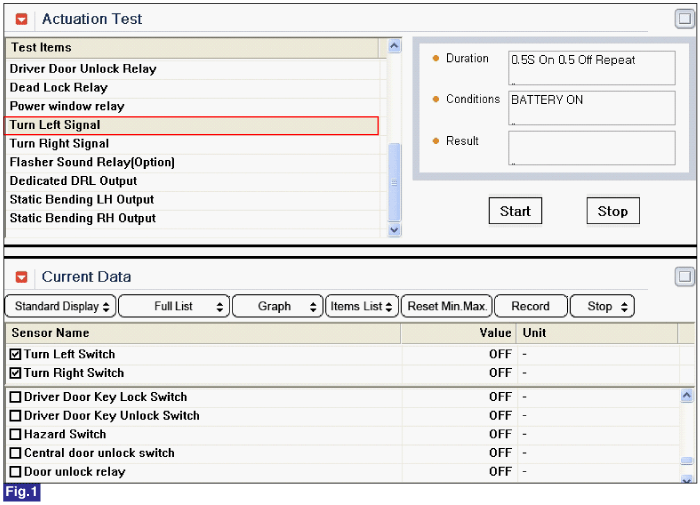
Task: Open the Full List dropdown
Action: tap(174, 306)
